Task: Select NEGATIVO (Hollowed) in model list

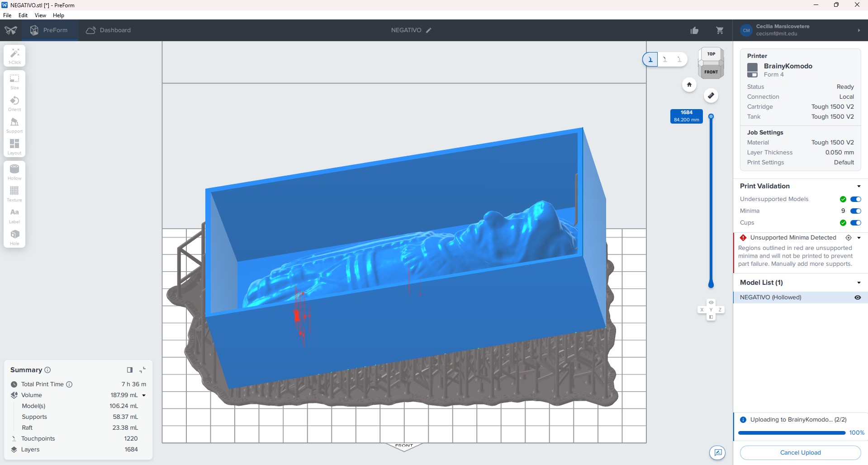Action: tap(770, 297)
